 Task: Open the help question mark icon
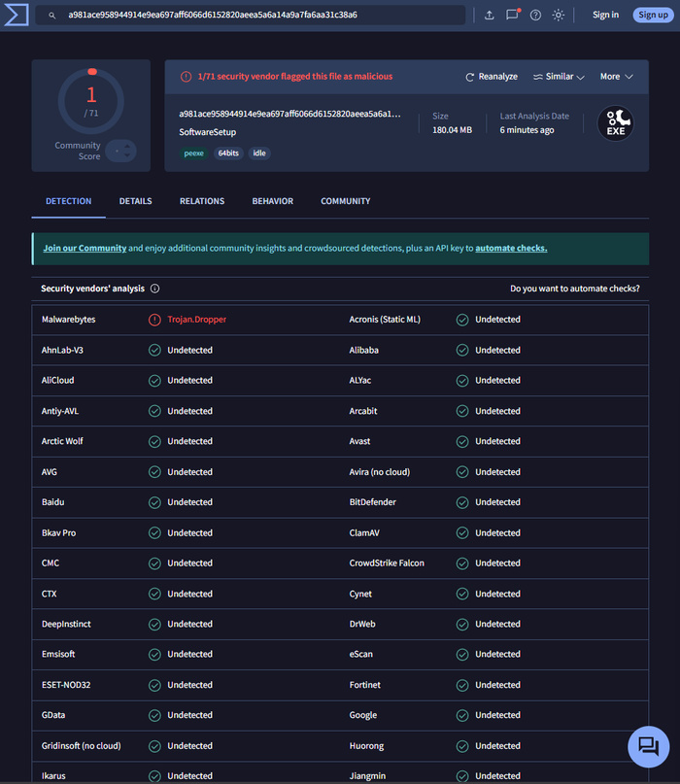(x=535, y=16)
